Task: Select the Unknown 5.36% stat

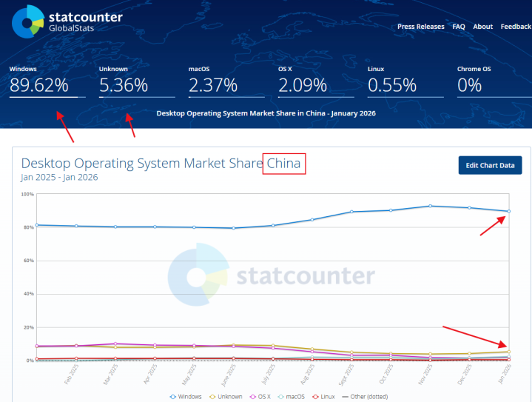Action: click(137, 81)
